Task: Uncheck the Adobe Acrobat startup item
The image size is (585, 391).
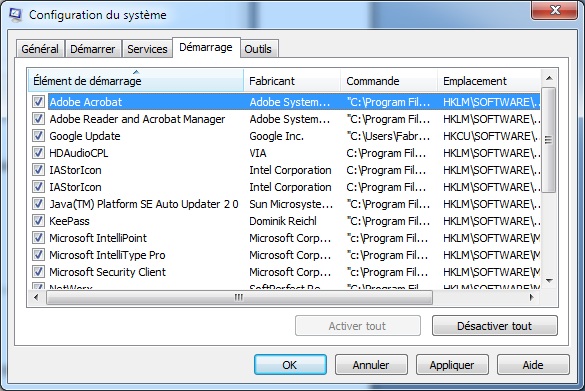Action: [x=38, y=101]
